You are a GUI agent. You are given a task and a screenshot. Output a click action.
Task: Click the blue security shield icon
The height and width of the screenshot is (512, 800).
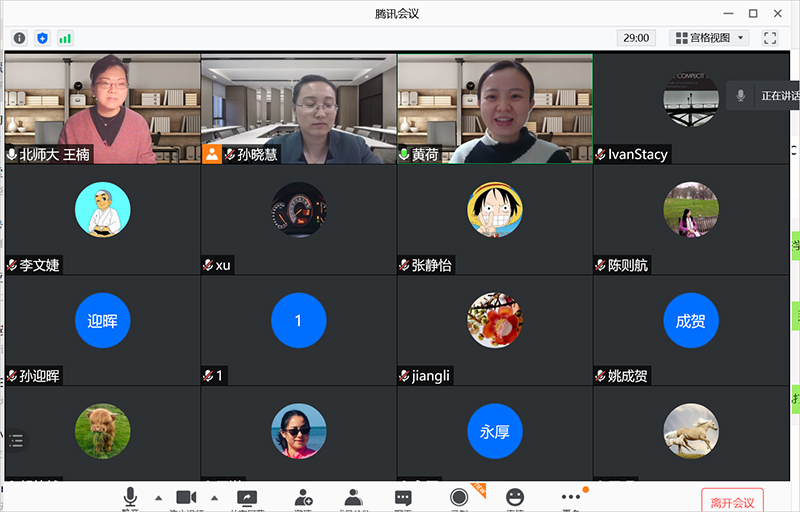click(x=42, y=38)
